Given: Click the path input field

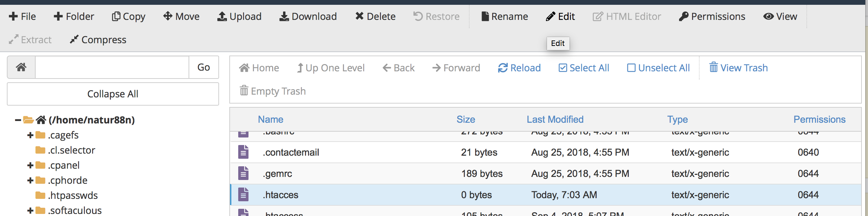Looking at the screenshot, I should pos(112,67).
